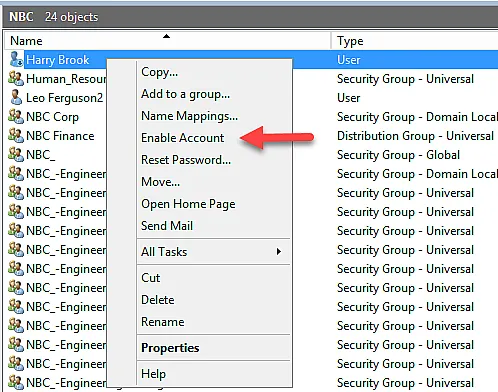Screen dimensions: 498x392
Task: Select the NBC Corp group name
Action: point(52,117)
